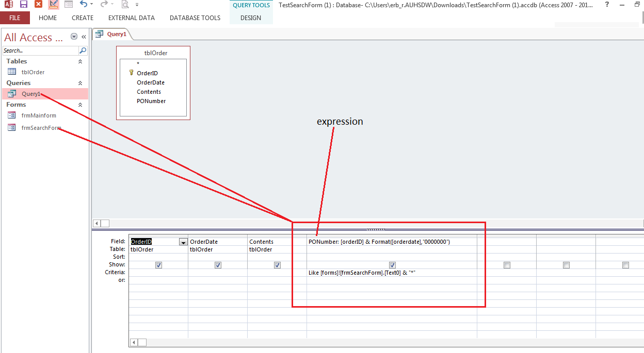The width and height of the screenshot is (644, 353).
Task: Select tblOrder in navigation pane
Action: pyautogui.click(x=33, y=72)
